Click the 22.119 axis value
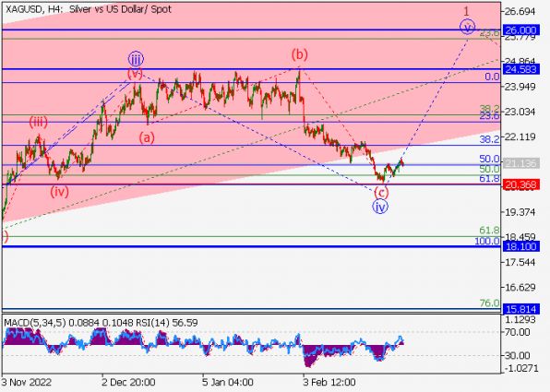This screenshot has height=392, width=550. coord(520,137)
